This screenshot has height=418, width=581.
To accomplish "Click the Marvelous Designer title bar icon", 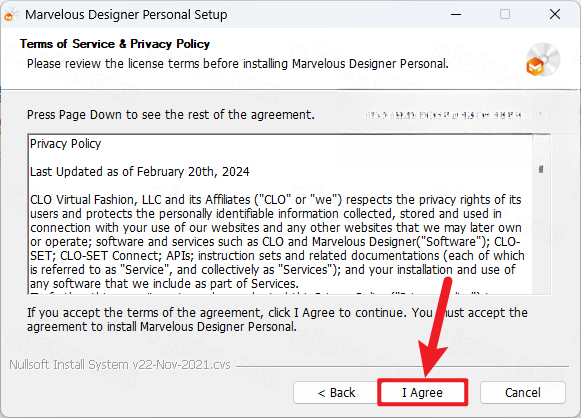I will (11, 15).
